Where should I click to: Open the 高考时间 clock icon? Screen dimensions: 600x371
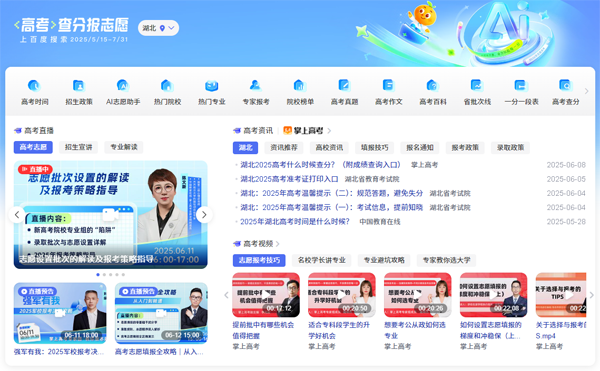click(34, 86)
